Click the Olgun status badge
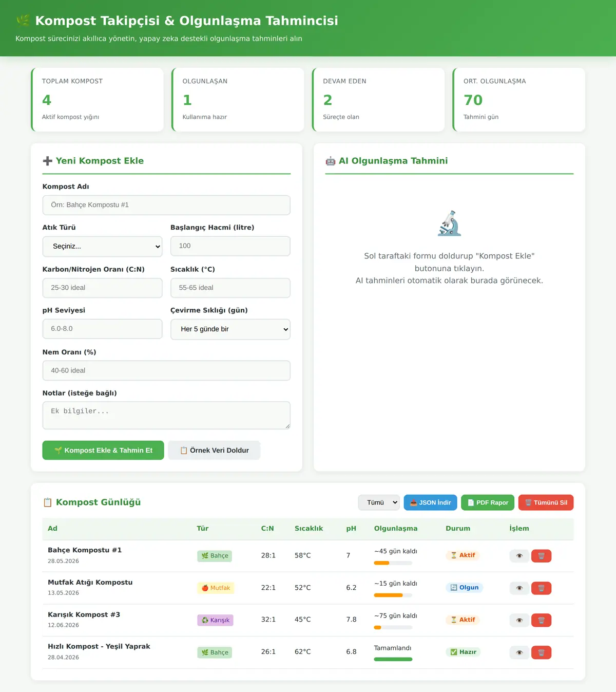Screen dimensions: 616x692 [465, 587]
